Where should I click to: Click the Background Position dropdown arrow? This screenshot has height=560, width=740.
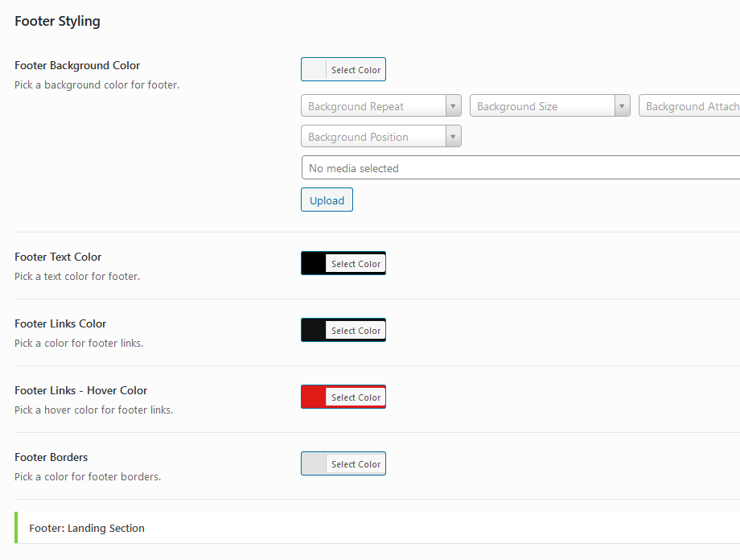(454, 137)
